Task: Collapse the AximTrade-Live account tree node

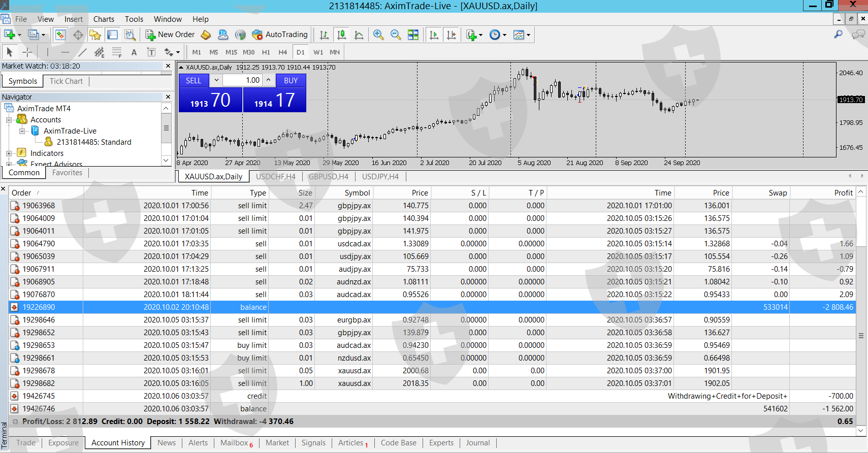Action: (22, 131)
